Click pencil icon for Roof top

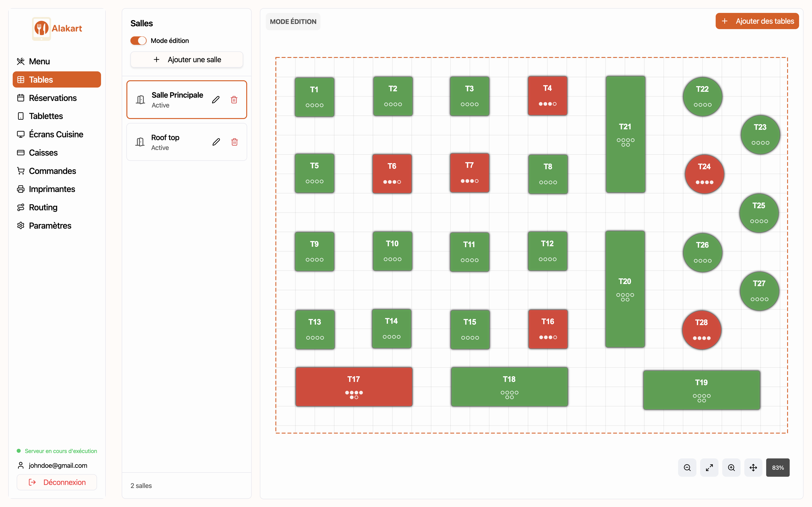point(216,142)
